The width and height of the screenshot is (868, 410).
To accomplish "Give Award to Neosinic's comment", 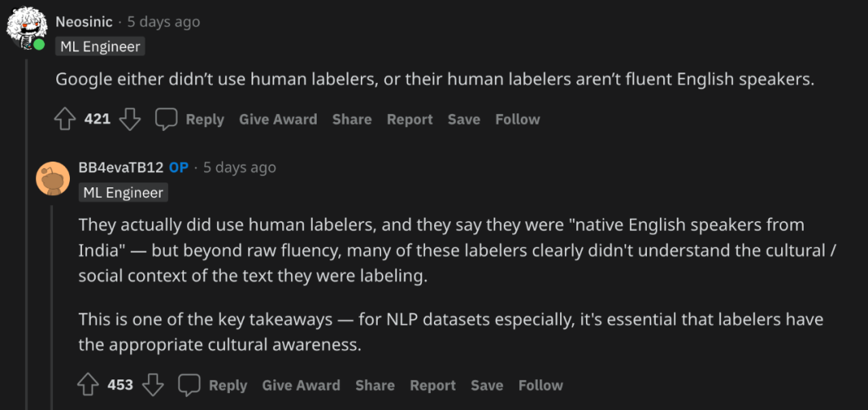I will point(278,119).
